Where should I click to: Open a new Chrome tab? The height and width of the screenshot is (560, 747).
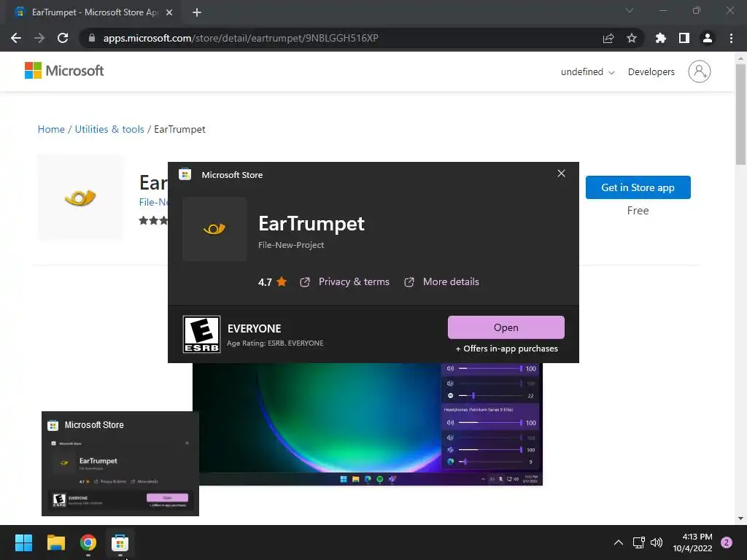[x=197, y=12]
